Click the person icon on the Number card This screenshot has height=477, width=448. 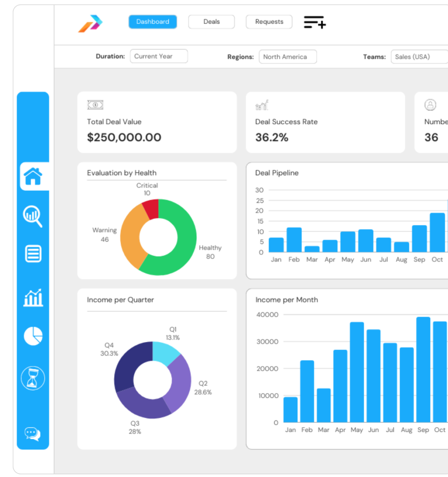tap(430, 105)
